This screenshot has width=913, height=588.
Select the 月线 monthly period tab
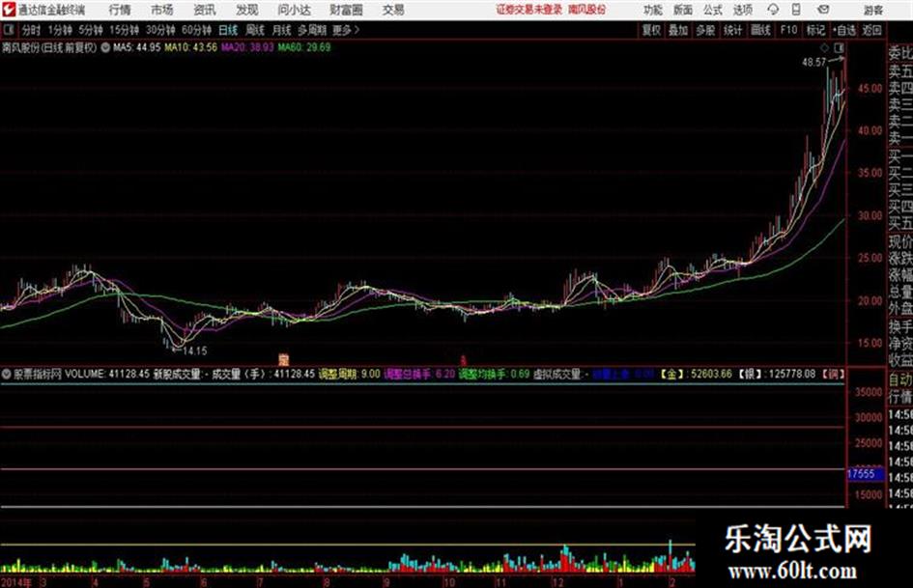coord(282,30)
